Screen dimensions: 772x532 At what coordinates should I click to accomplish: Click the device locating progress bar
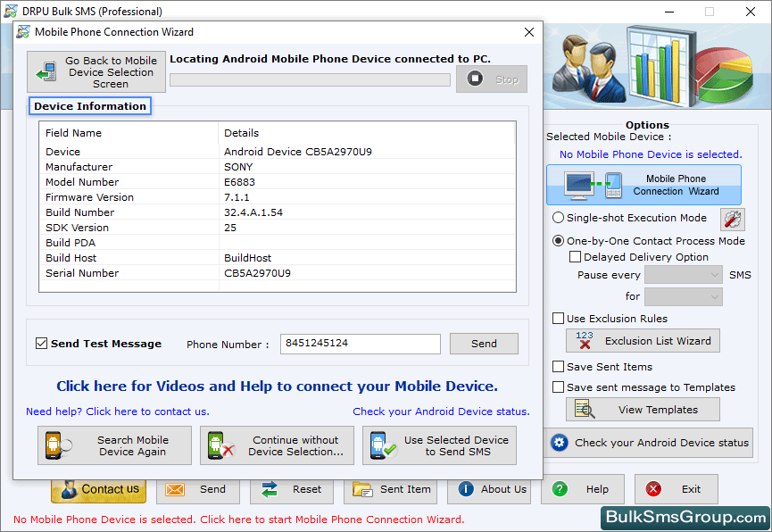click(311, 79)
